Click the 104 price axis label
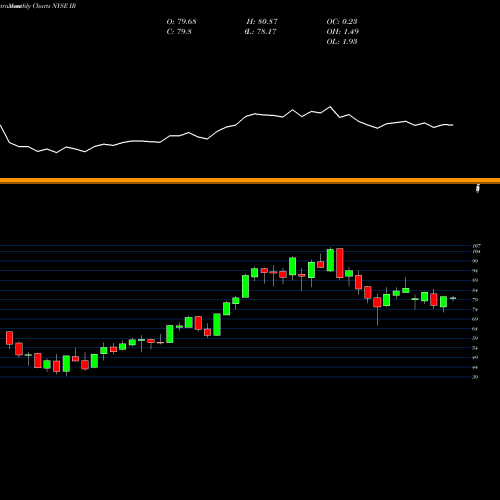This screenshot has width=500, height=500. [x=477, y=252]
